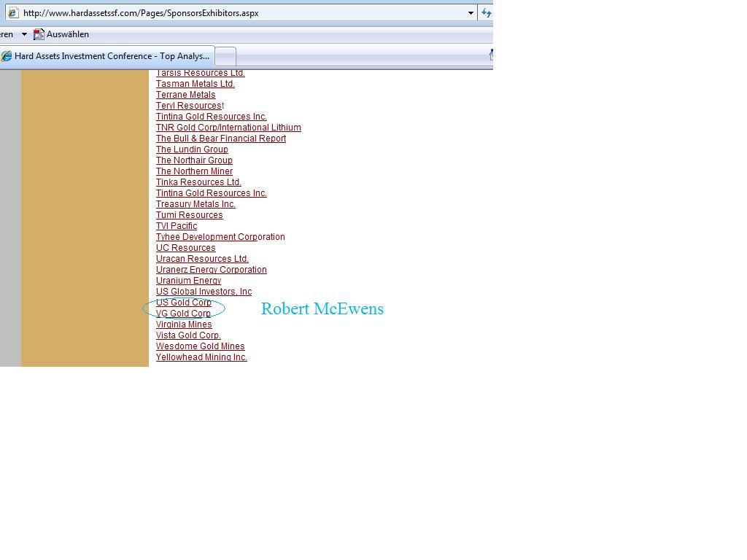Open The Northern Miner link
The image size is (747, 560).
tap(194, 171)
